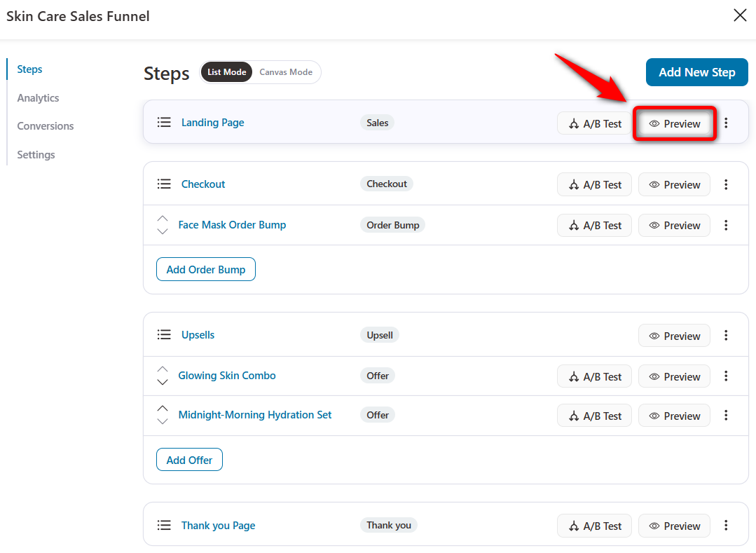Click the Add Offer button
This screenshot has width=756, height=553.
click(x=189, y=460)
